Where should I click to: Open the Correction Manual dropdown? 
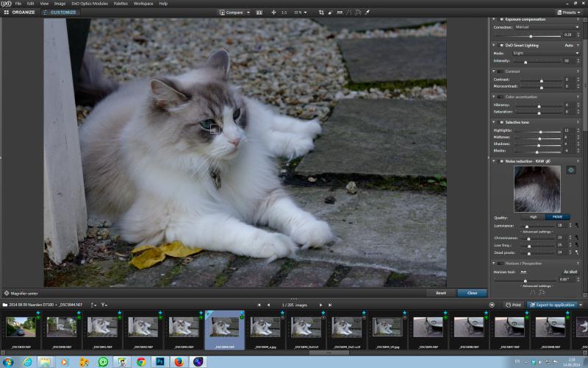(x=547, y=27)
